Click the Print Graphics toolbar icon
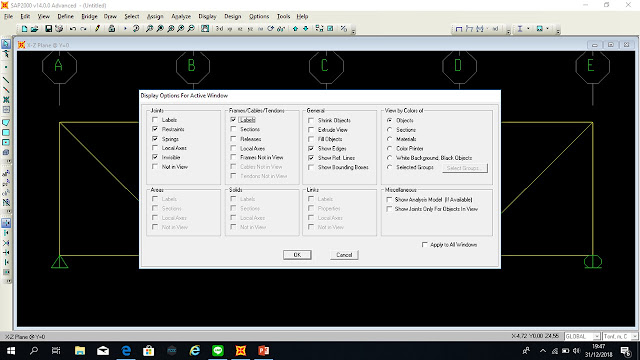Image resolution: width=640 pixels, height=360 pixels. point(59,29)
